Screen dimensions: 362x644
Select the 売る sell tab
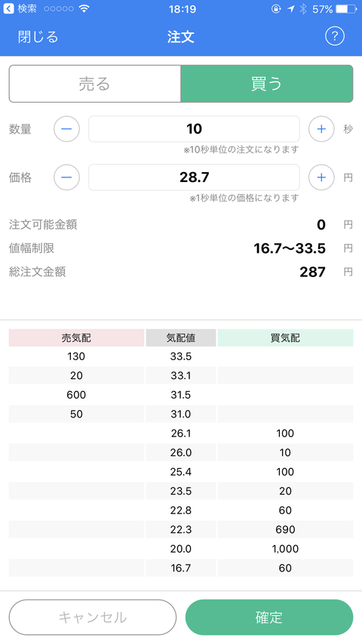[x=95, y=84]
